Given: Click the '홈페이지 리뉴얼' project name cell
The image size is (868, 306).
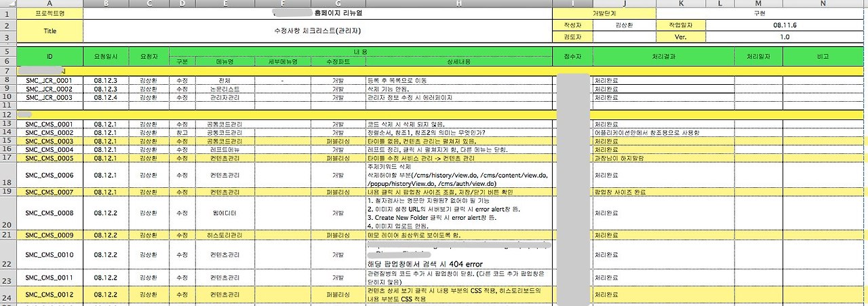Looking at the screenshot, I should point(318,13).
